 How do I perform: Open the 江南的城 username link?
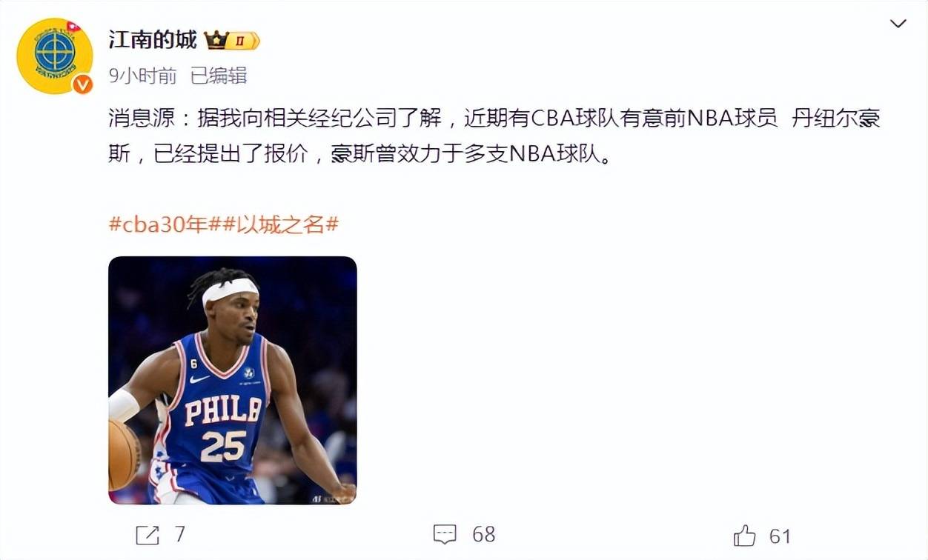[x=153, y=40]
